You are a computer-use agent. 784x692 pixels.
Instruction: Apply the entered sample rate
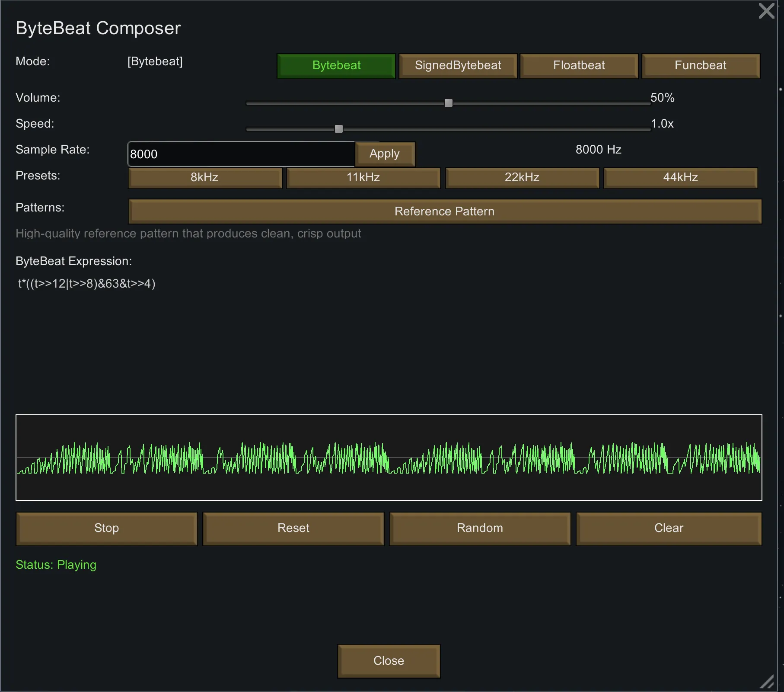click(384, 154)
